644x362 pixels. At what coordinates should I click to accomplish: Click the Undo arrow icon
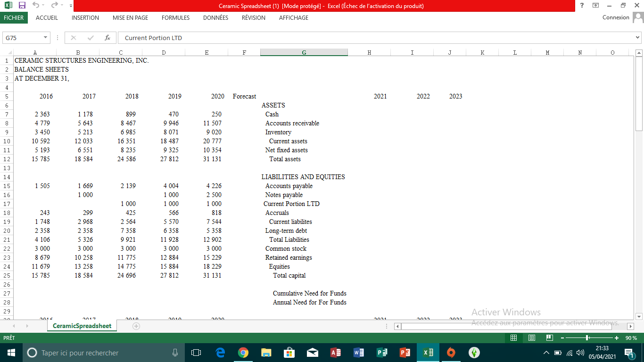click(x=36, y=6)
